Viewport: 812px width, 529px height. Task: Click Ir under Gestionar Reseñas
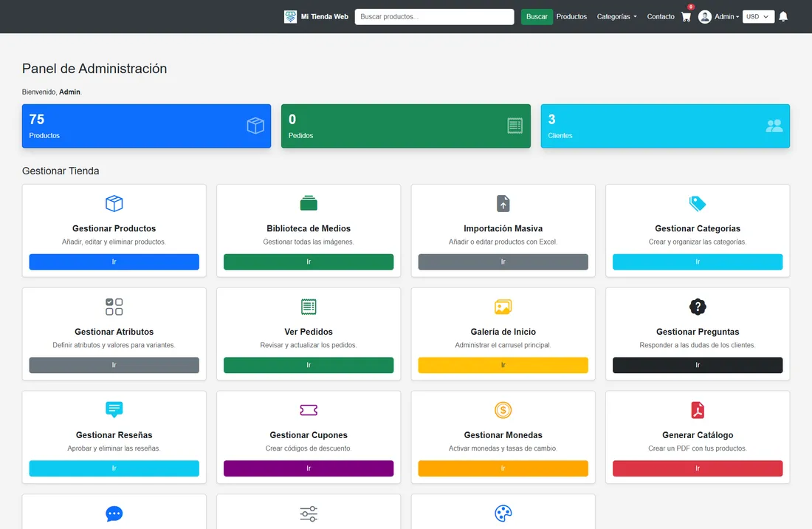tap(114, 468)
